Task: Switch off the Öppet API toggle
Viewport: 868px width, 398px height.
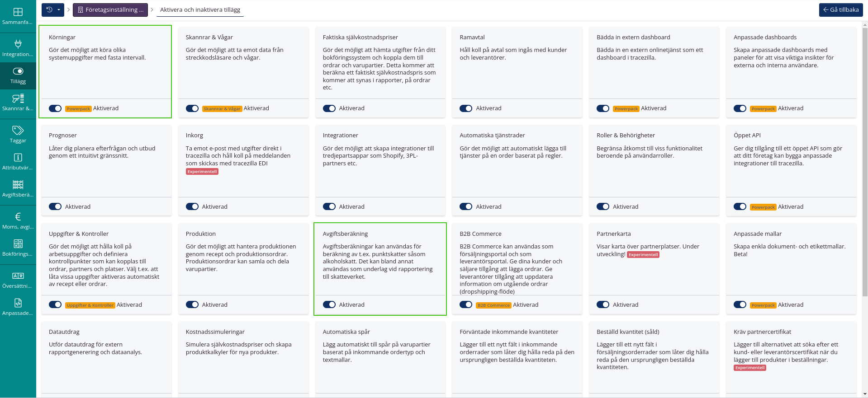Action: click(x=740, y=207)
